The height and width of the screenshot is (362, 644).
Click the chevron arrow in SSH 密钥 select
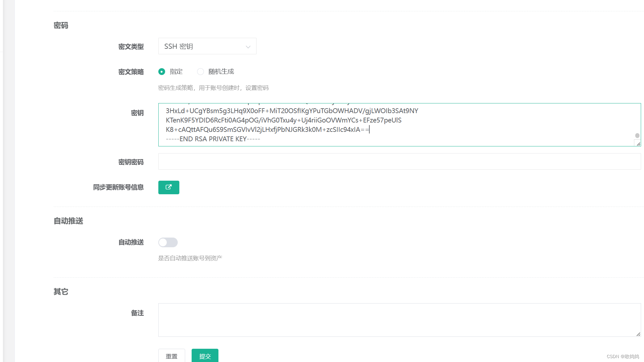[248, 47]
